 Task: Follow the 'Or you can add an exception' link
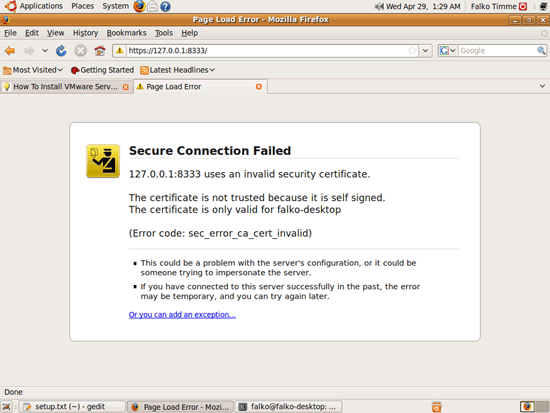(182, 315)
